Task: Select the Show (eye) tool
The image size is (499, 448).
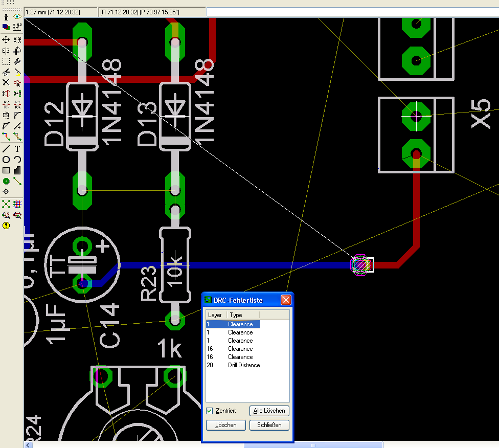Action: pyautogui.click(x=17, y=16)
